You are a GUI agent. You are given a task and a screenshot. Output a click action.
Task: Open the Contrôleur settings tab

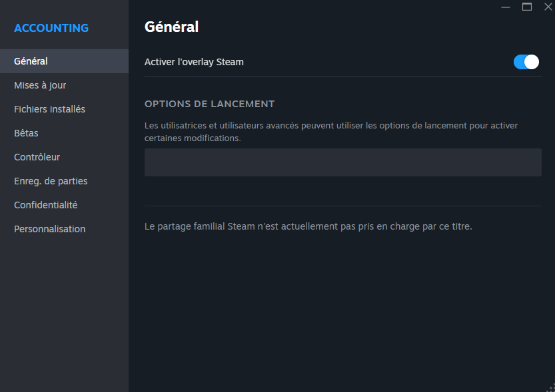(37, 157)
